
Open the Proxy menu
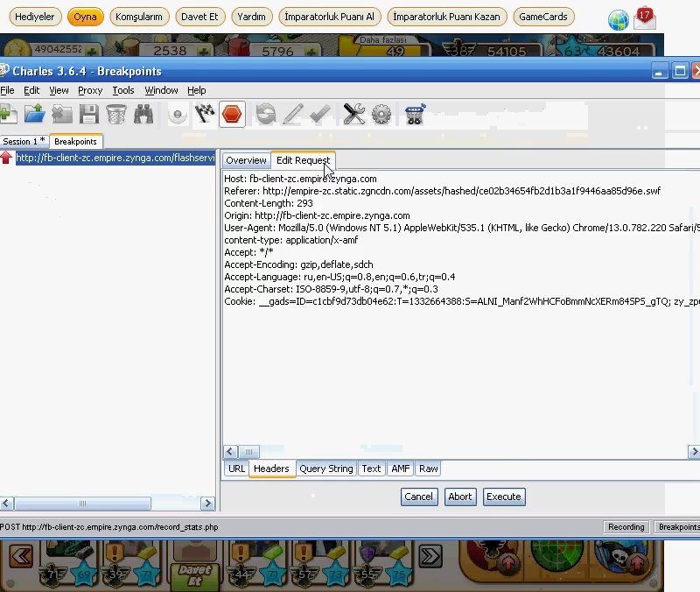click(x=90, y=90)
